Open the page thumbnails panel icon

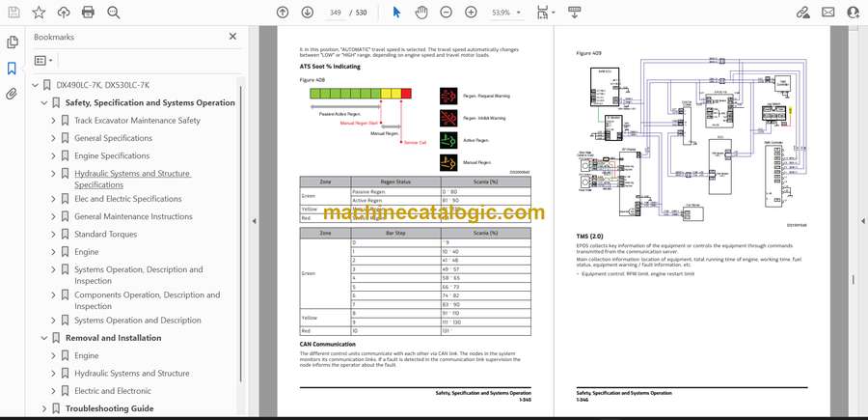click(x=13, y=42)
